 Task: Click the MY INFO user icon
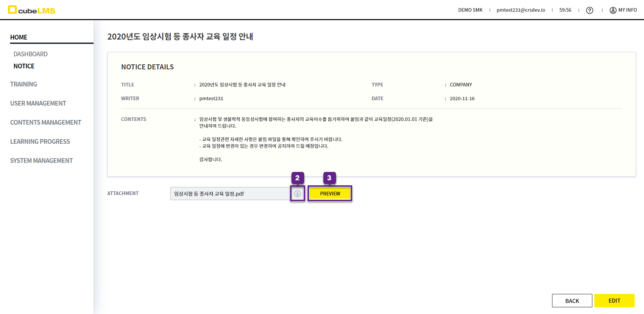tap(613, 10)
